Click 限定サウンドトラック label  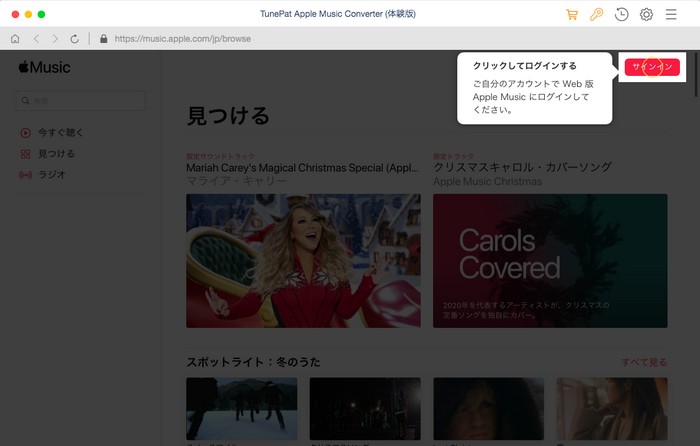click(221, 156)
